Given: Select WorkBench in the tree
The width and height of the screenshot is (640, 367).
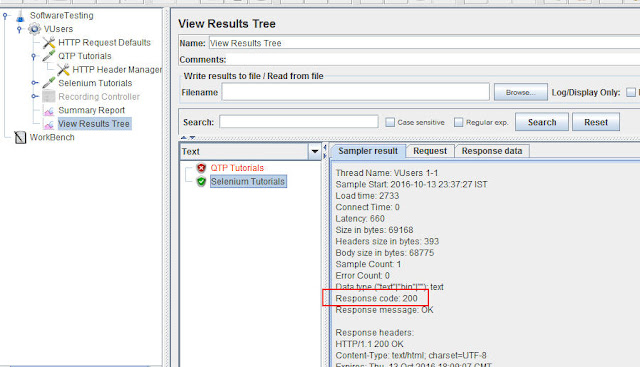Looking at the screenshot, I should 52,137.
